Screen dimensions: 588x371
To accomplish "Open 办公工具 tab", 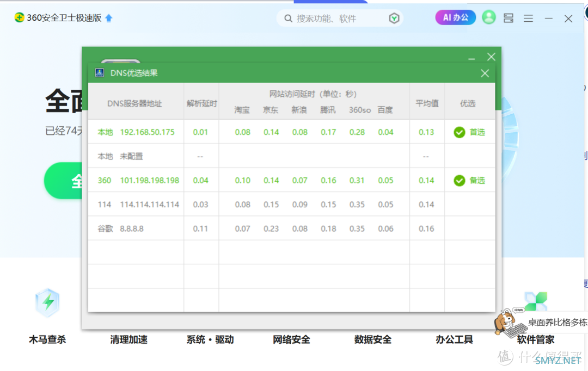I will click(454, 339).
